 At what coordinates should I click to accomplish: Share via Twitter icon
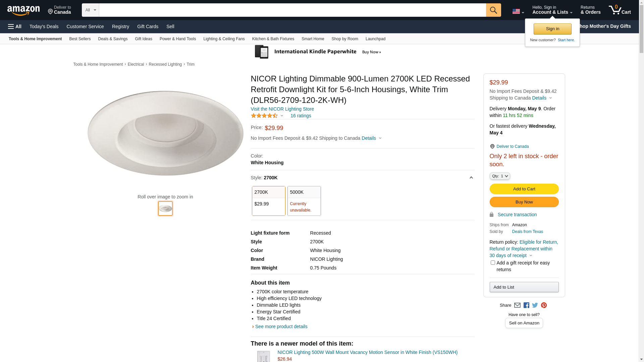(535, 305)
